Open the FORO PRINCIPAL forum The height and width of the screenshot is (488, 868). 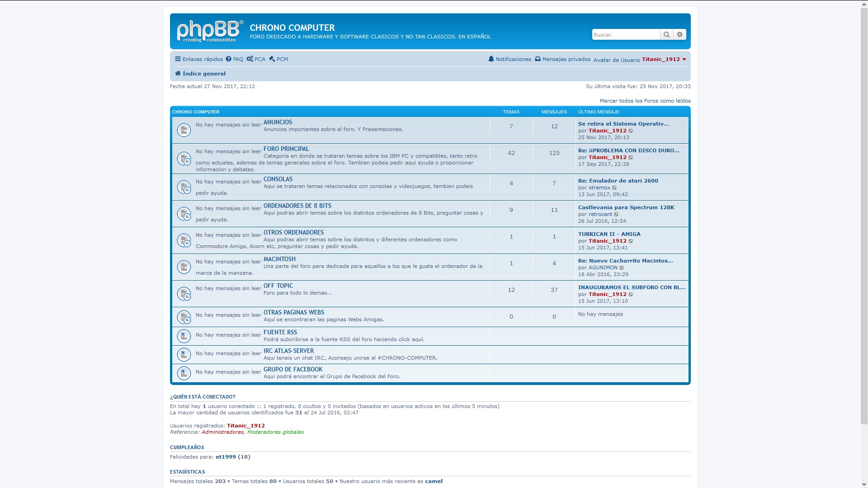(286, 149)
